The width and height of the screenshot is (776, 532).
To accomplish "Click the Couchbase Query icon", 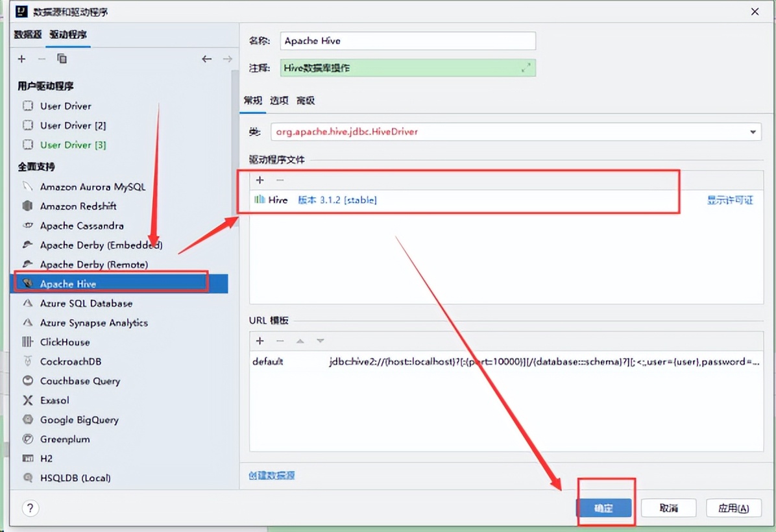I will click(x=28, y=381).
